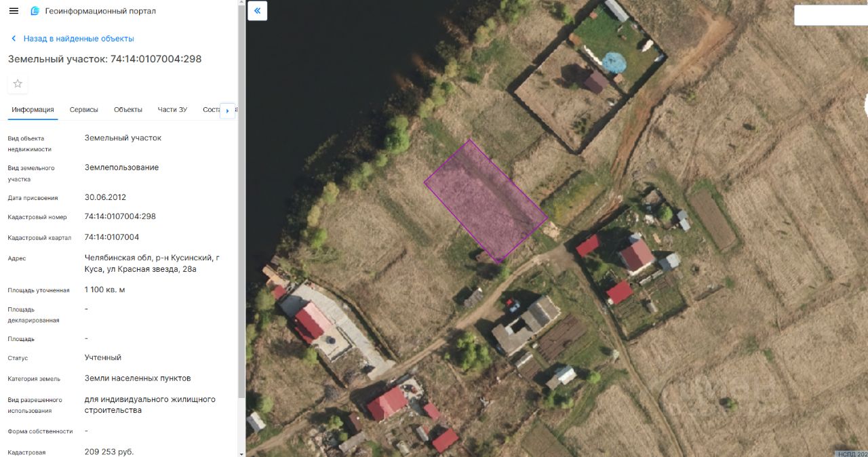Select the Информация tab
The image size is (868, 457).
(33, 110)
